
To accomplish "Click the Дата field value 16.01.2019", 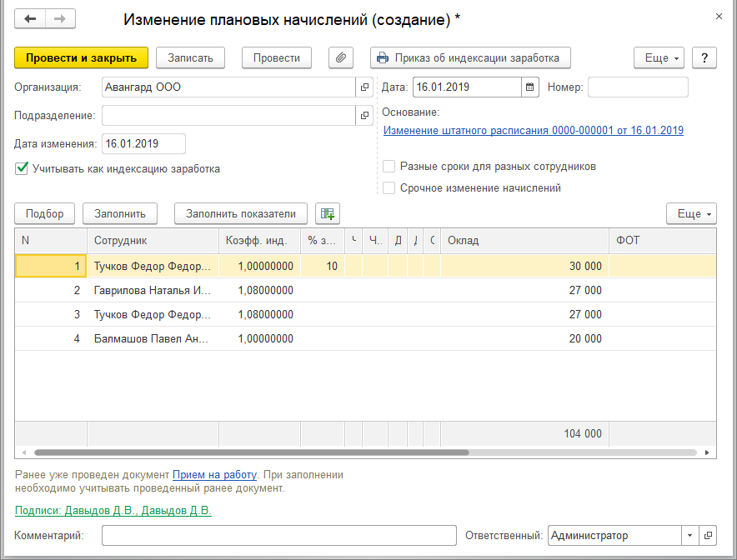I will click(467, 87).
